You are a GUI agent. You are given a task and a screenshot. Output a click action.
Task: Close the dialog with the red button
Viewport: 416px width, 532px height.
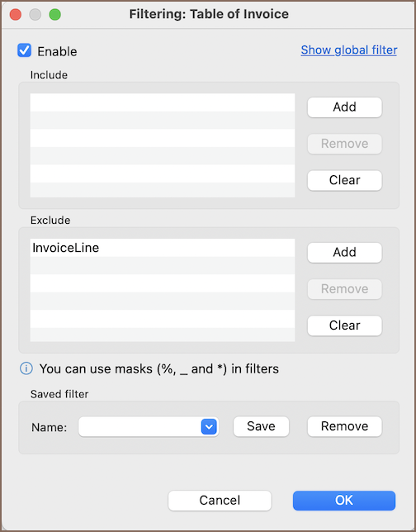tap(16, 15)
